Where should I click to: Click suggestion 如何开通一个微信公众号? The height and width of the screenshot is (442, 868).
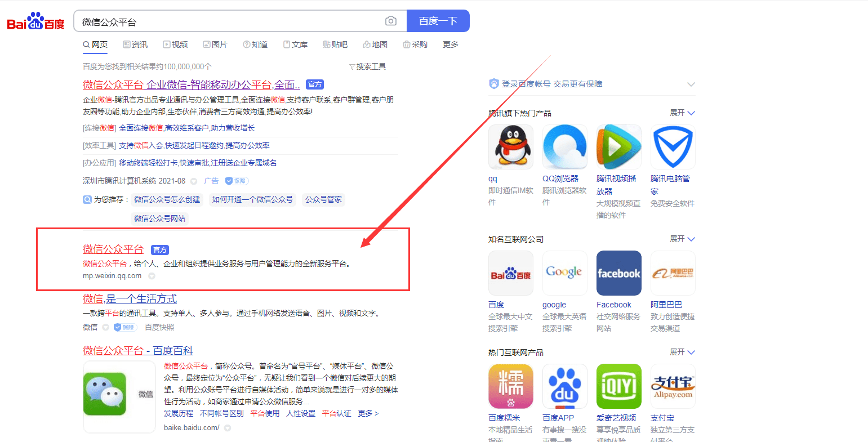pyautogui.click(x=252, y=199)
